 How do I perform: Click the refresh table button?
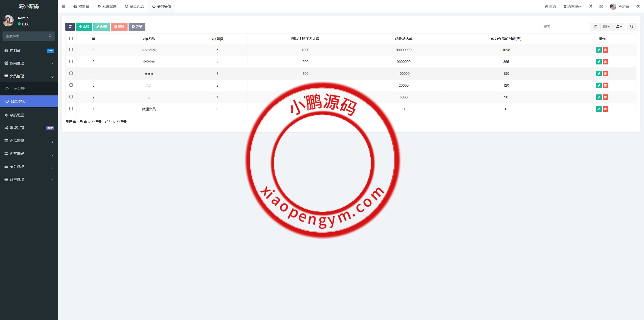point(70,27)
